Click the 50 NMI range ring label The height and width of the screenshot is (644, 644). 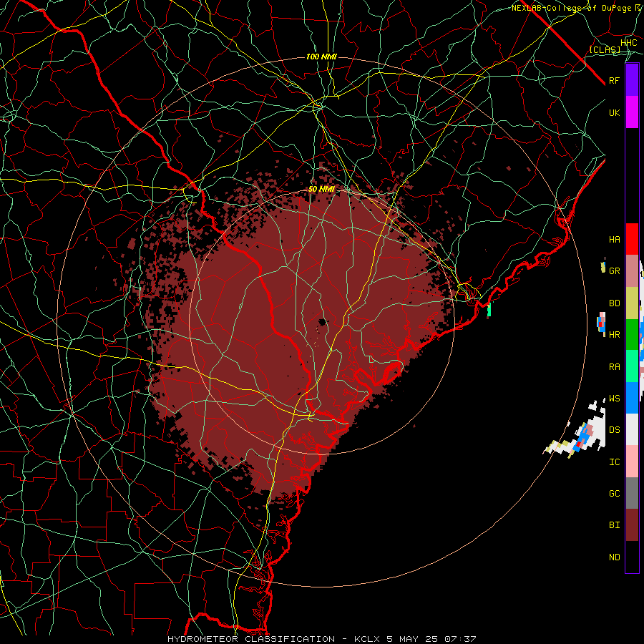[321, 189]
